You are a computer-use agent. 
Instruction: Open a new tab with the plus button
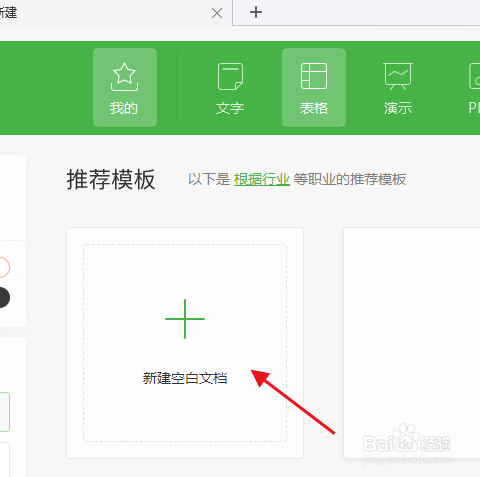(x=256, y=12)
